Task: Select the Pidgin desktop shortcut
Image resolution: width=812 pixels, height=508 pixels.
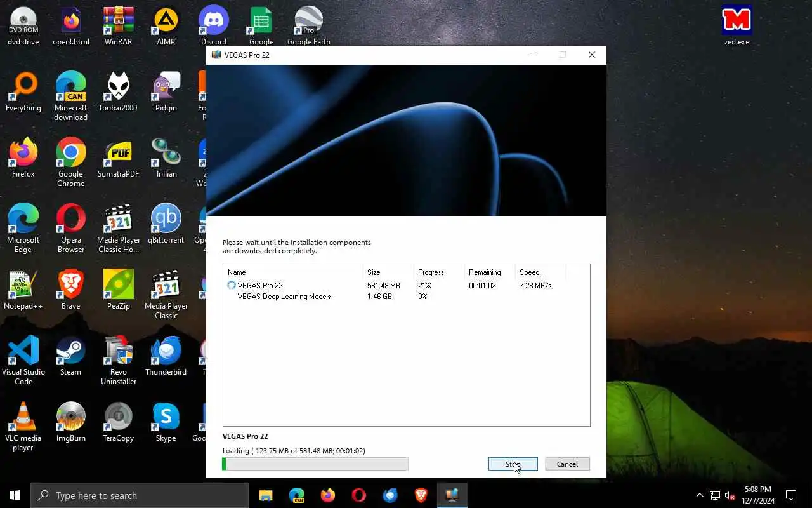Action: tap(166, 93)
